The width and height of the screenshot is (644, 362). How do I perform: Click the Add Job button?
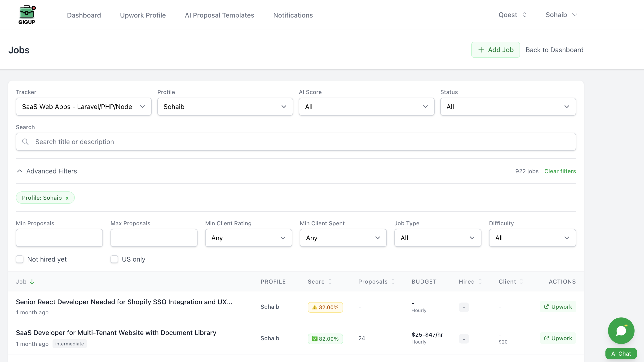pyautogui.click(x=495, y=50)
